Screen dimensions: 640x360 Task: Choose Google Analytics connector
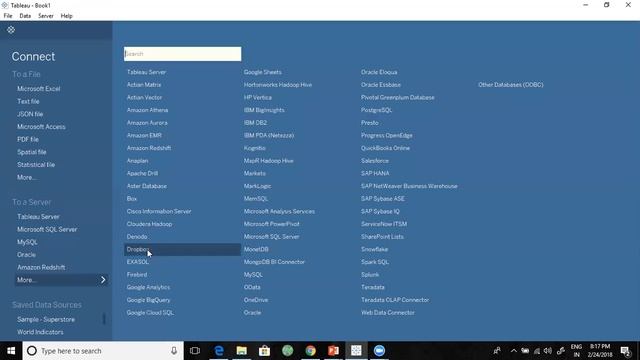pyautogui.click(x=148, y=287)
